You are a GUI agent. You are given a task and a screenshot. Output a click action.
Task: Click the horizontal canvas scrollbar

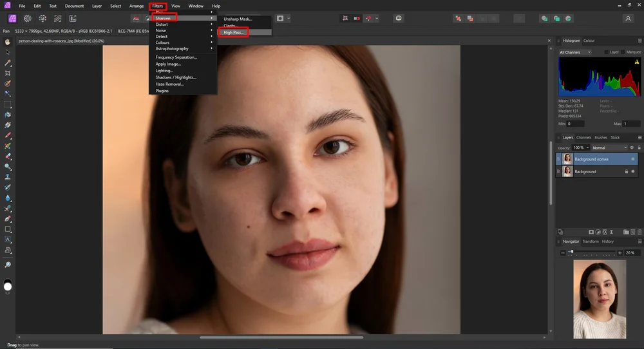(281, 337)
